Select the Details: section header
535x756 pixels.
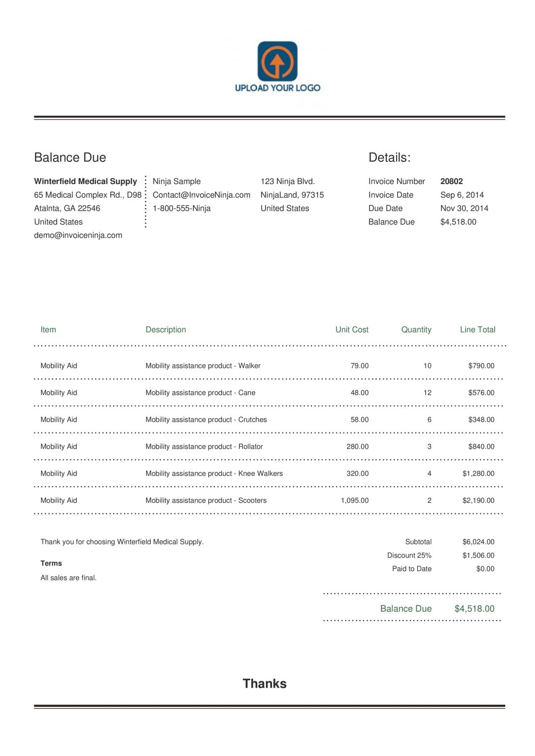[389, 157]
